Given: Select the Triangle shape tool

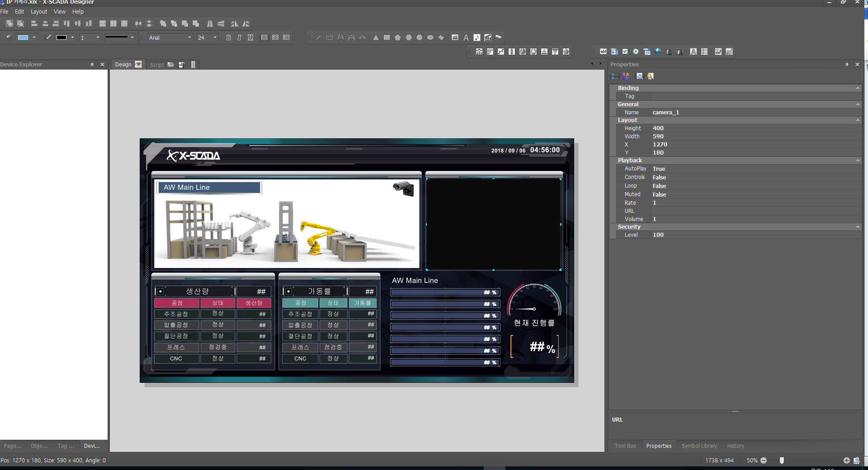Looking at the screenshot, I should 376,38.
